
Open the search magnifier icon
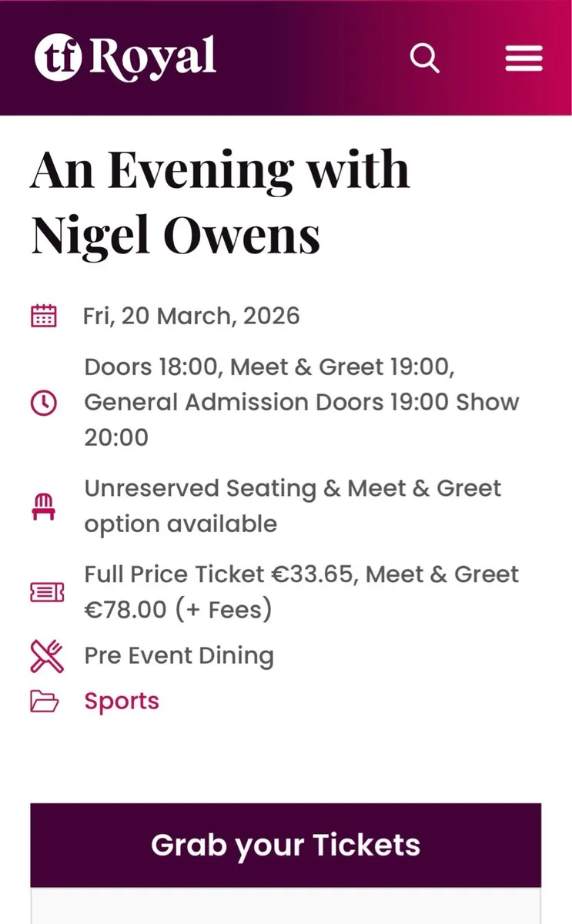click(x=424, y=58)
